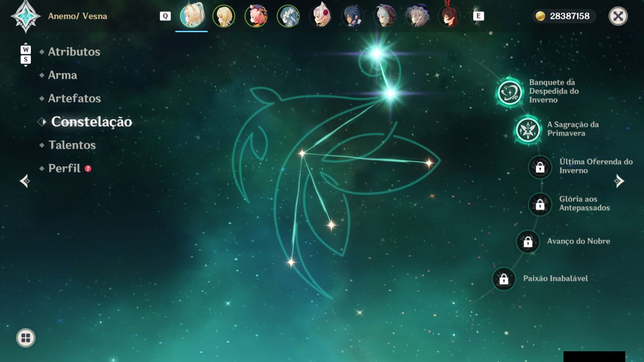The width and height of the screenshot is (644, 362).
Task: Open Perfil with the red alert
Action: point(65,168)
